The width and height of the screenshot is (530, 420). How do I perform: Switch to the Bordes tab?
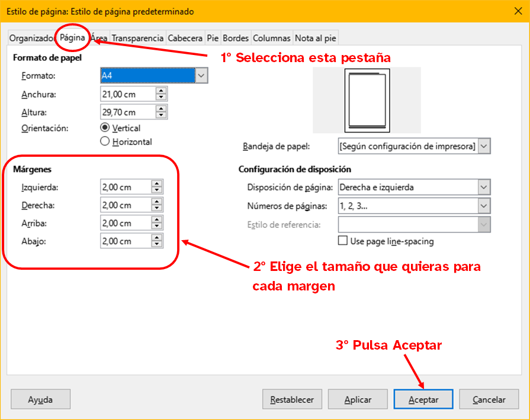[x=235, y=38]
